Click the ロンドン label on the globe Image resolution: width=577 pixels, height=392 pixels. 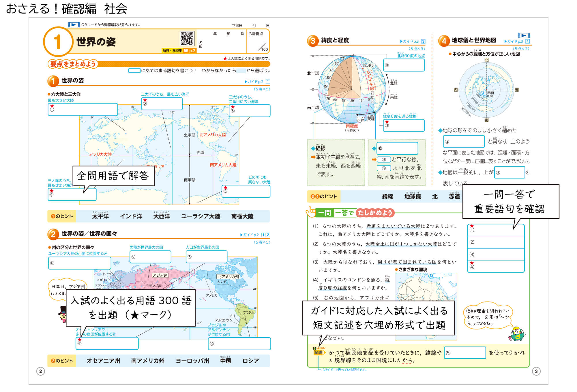(x=368, y=66)
